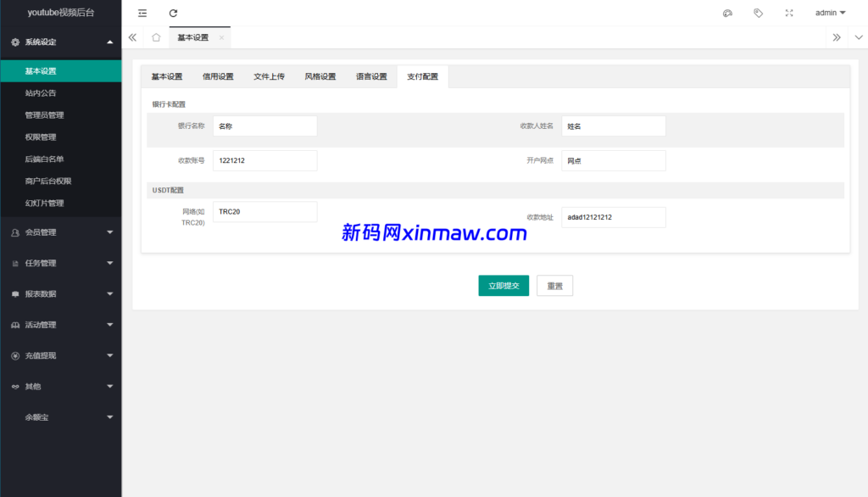Collapse the 系统设定 menu arrow
The width and height of the screenshot is (868, 497).
(x=109, y=42)
